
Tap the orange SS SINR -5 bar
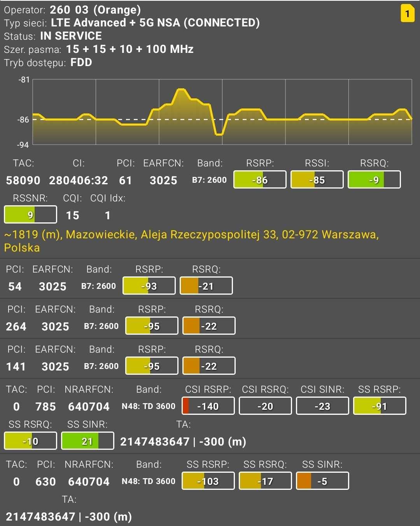pyautogui.click(x=322, y=481)
